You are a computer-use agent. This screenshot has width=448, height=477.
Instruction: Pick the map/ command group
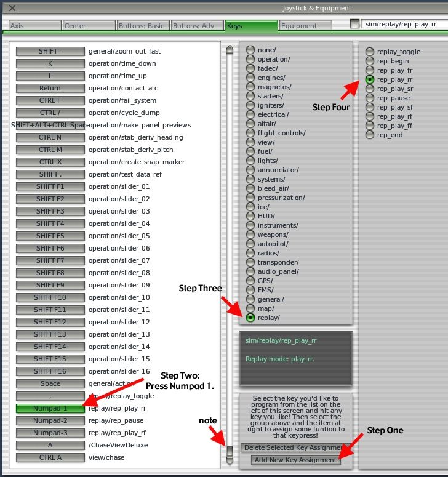pyautogui.click(x=250, y=308)
